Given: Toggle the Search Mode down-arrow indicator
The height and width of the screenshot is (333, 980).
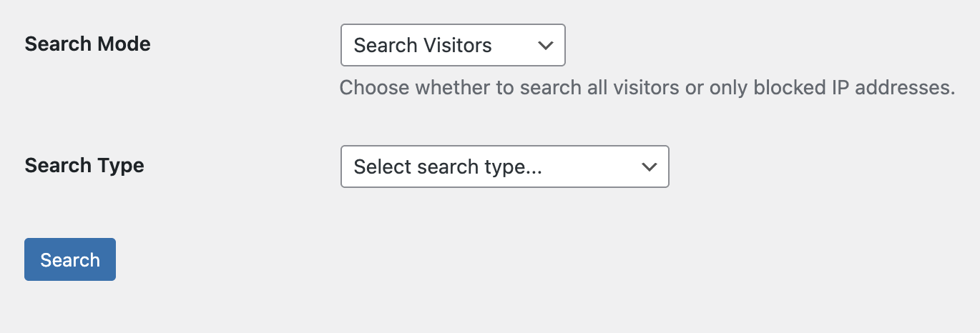Looking at the screenshot, I should coord(545,45).
